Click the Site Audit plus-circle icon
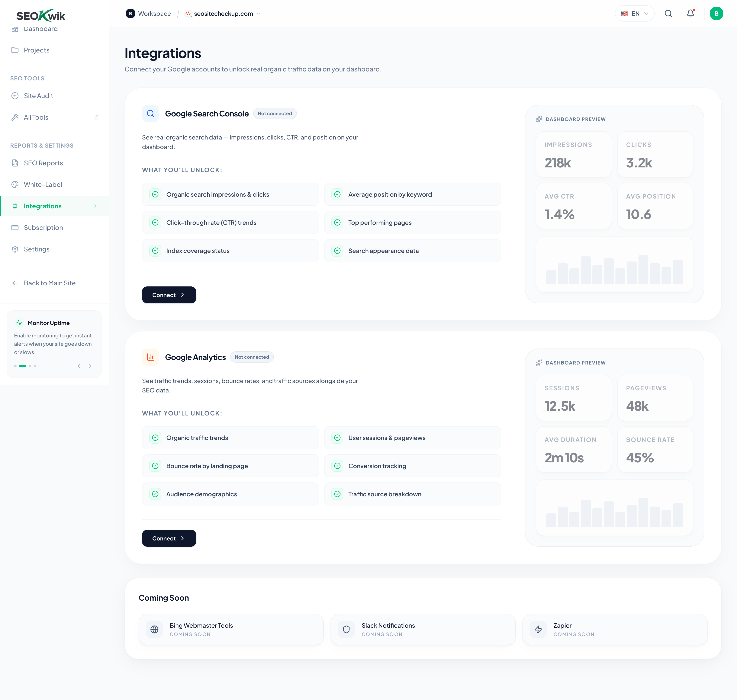737x700 pixels. [15, 96]
